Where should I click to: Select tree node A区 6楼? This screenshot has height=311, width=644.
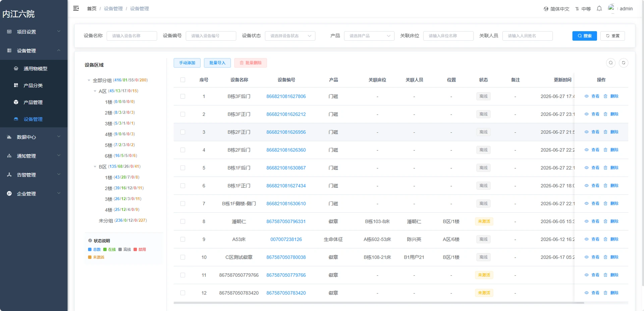click(x=121, y=156)
